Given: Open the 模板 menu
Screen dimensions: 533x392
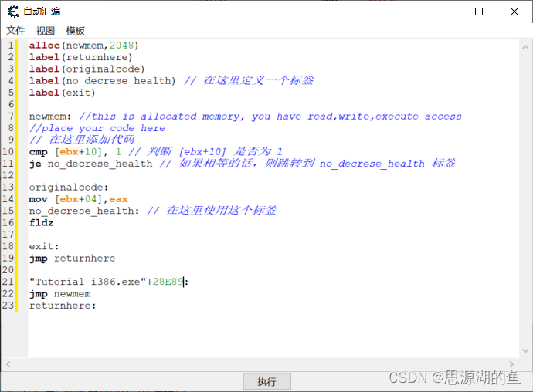Looking at the screenshot, I should point(75,31).
